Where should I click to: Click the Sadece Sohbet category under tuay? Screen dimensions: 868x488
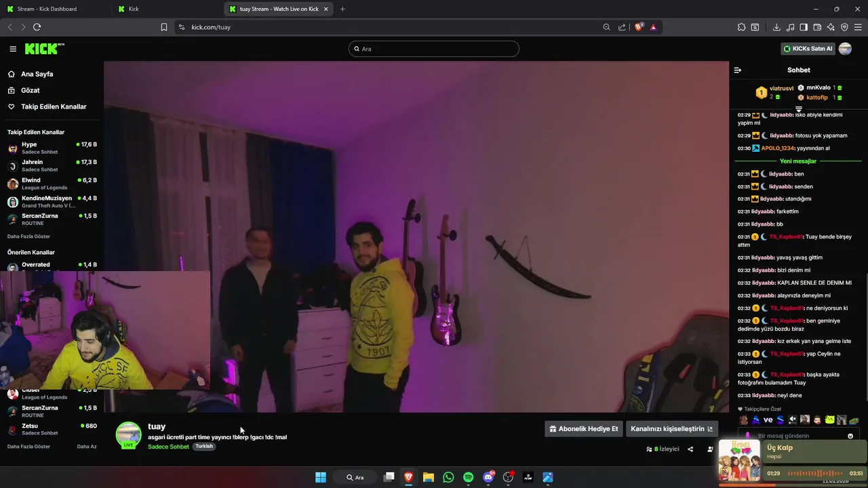click(x=168, y=447)
